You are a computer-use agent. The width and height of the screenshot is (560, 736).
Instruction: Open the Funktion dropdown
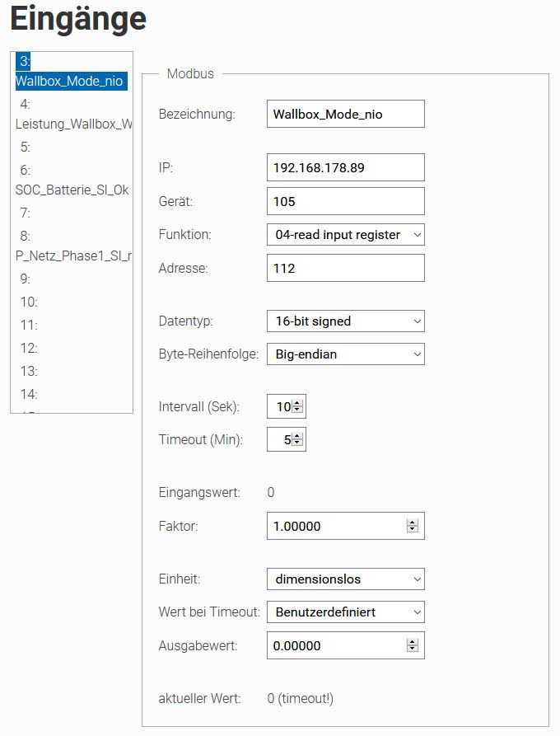[x=345, y=235]
